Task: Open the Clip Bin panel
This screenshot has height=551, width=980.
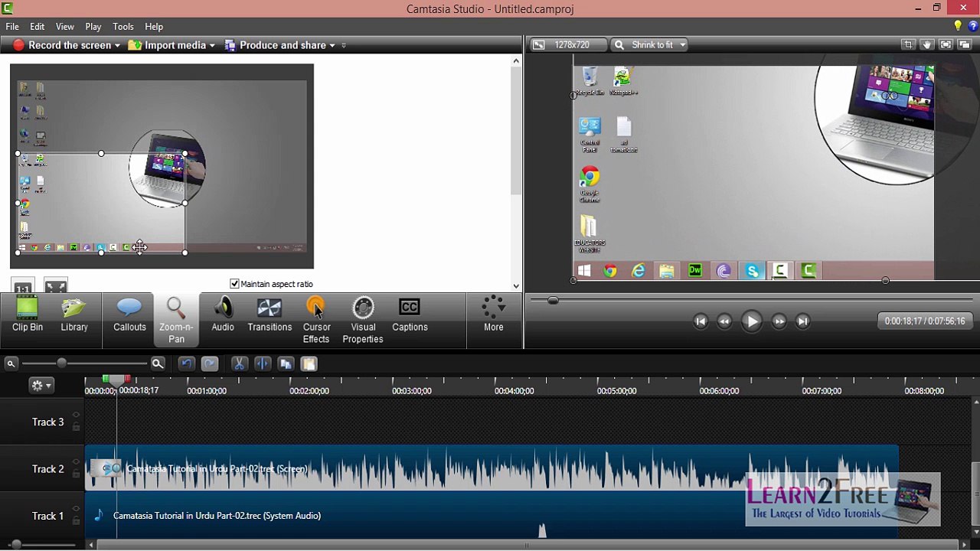Action: tap(27, 316)
